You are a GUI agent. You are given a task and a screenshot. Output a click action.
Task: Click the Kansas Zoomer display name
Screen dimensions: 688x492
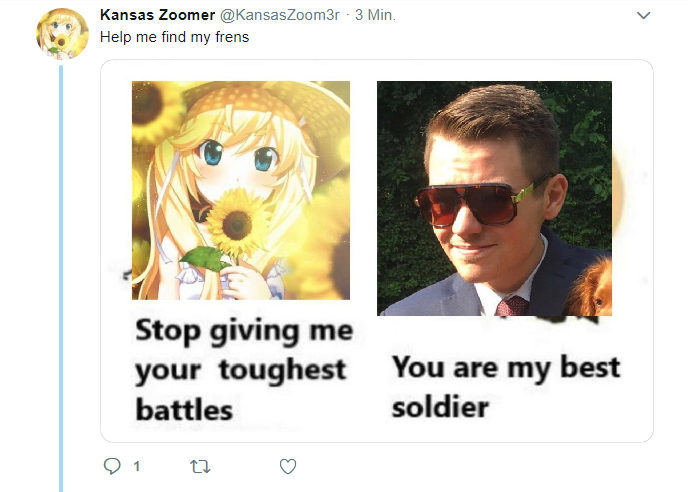click(x=158, y=14)
